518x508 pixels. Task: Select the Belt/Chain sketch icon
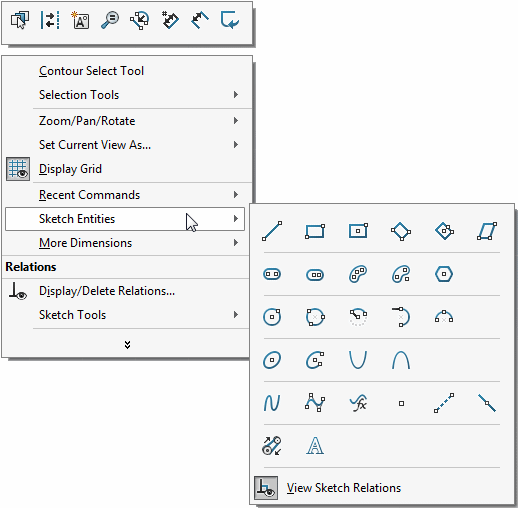click(x=272, y=446)
